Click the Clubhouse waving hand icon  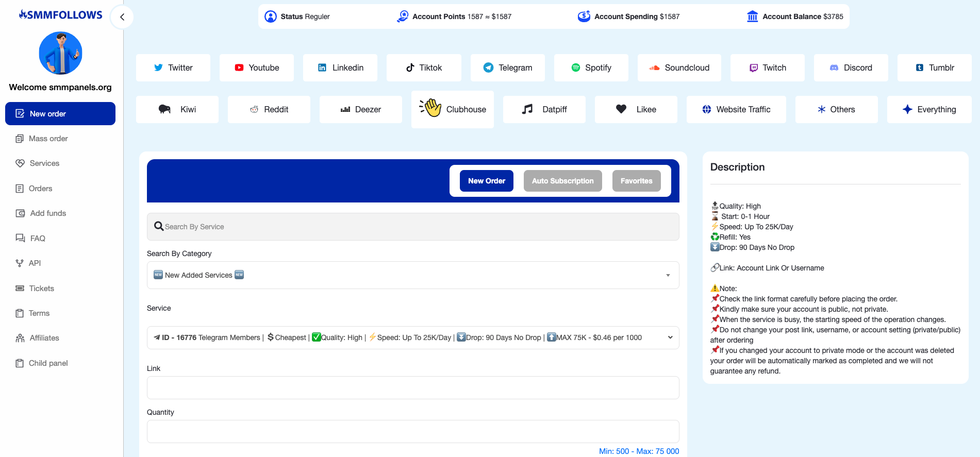click(430, 108)
